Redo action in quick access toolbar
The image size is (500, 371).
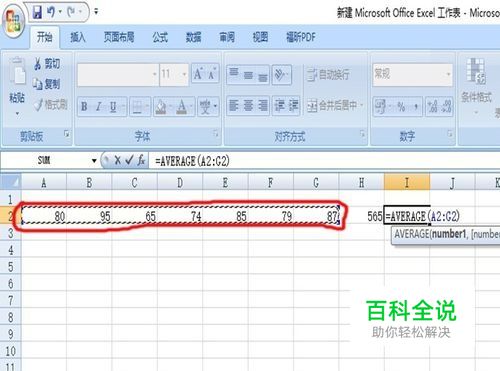[x=72, y=12]
